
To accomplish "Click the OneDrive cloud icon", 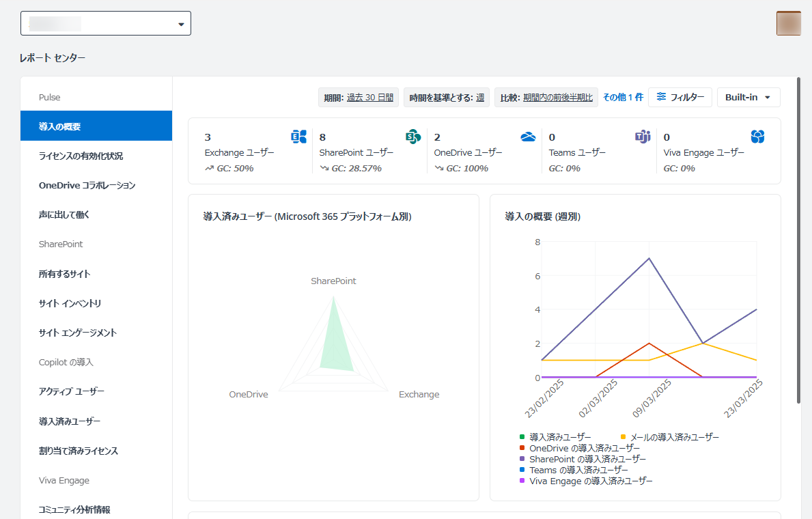I will point(528,137).
